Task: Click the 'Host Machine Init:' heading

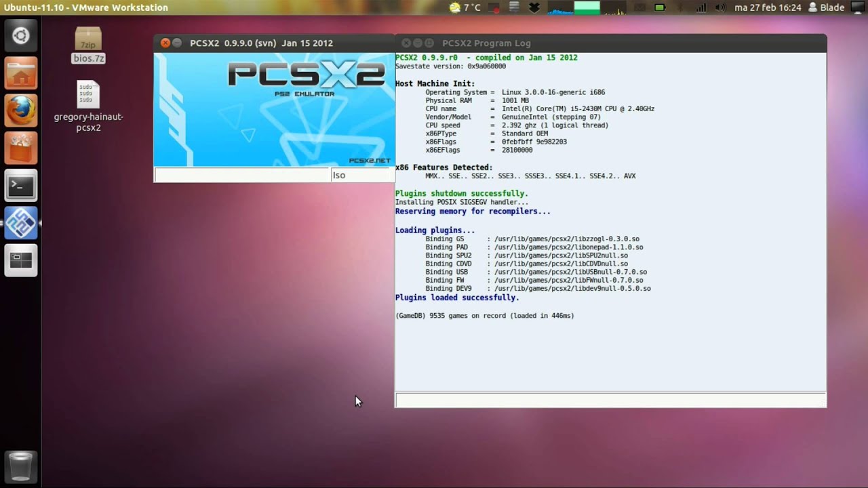Action: pos(435,83)
